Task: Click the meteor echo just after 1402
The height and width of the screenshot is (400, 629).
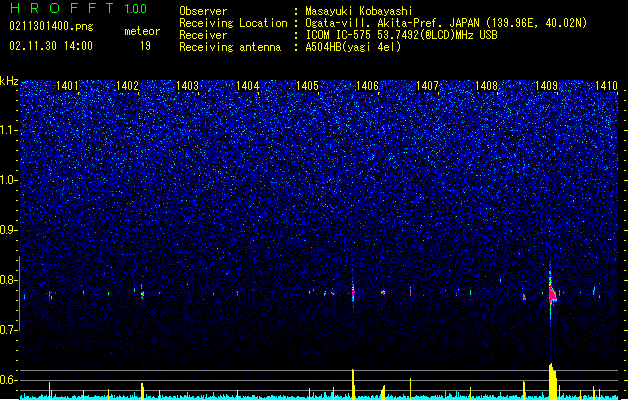Action: (x=142, y=294)
